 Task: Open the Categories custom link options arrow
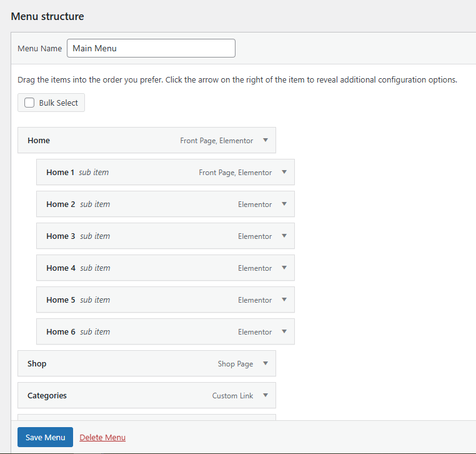265,396
